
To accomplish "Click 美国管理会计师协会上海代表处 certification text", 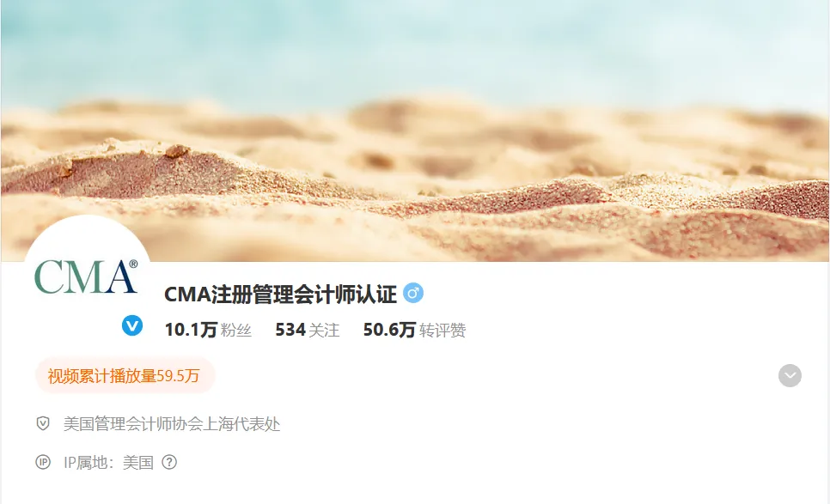I will point(172,424).
